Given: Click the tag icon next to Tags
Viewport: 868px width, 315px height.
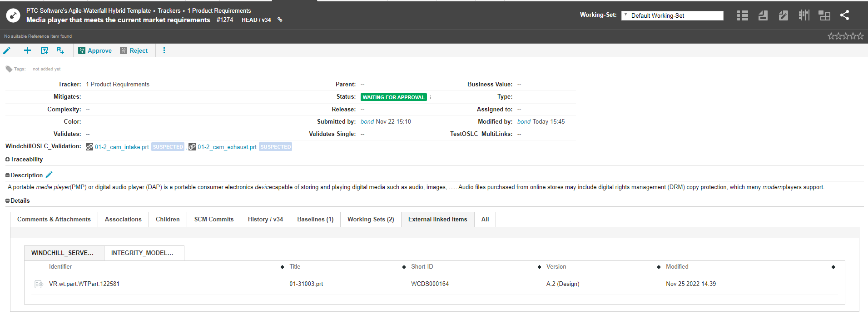Looking at the screenshot, I should point(9,69).
